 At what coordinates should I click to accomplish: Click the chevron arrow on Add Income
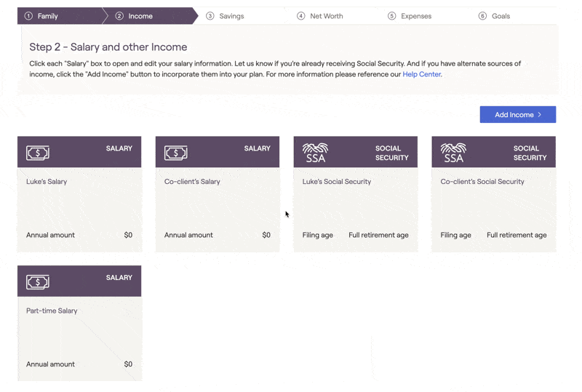pos(540,115)
